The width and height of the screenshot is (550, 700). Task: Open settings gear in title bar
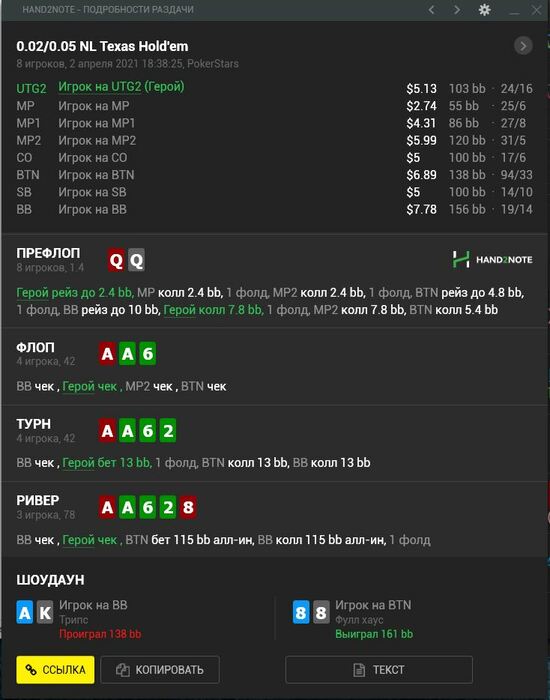(x=484, y=10)
